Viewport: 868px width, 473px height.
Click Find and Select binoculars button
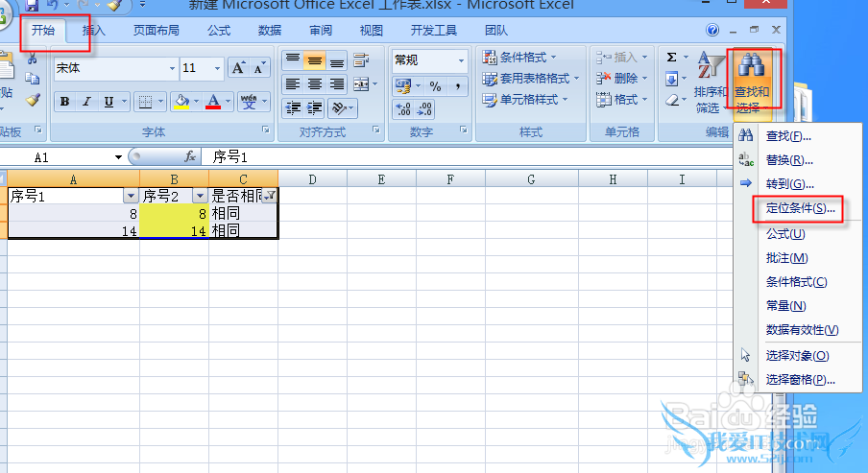pos(751,82)
